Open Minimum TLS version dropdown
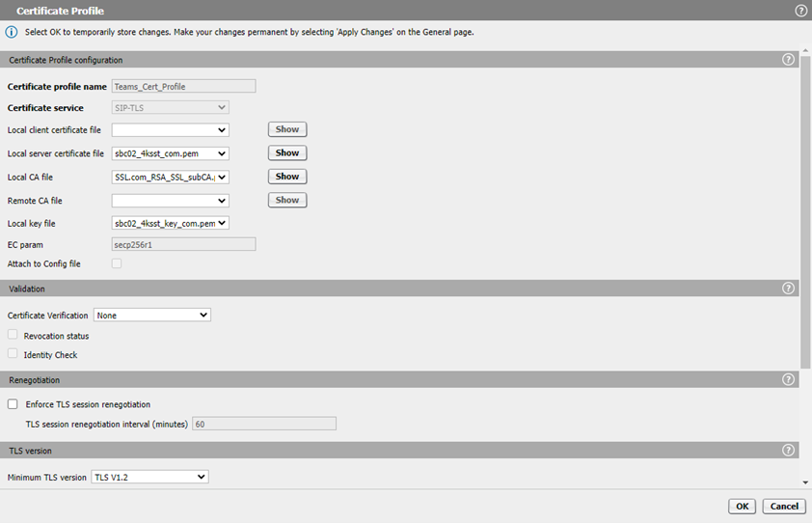The width and height of the screenshot is (812, 523). pyautogui.click(x=150, y=477)
